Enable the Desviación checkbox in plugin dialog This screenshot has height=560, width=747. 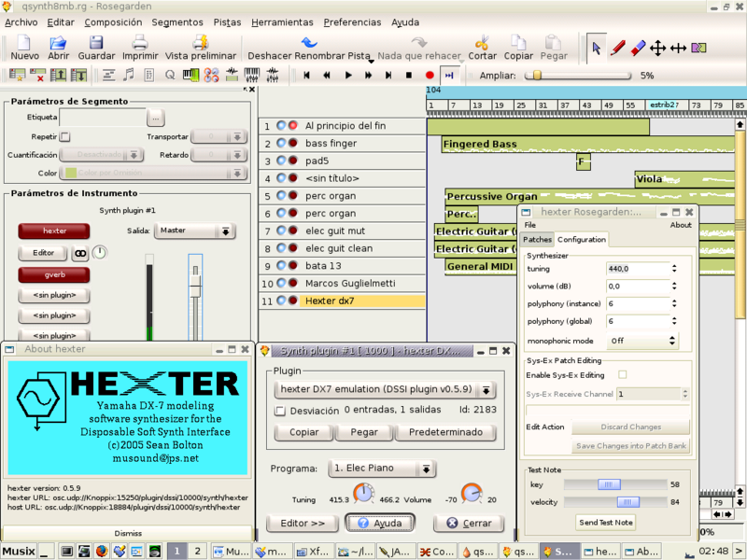tap(280, 410)
